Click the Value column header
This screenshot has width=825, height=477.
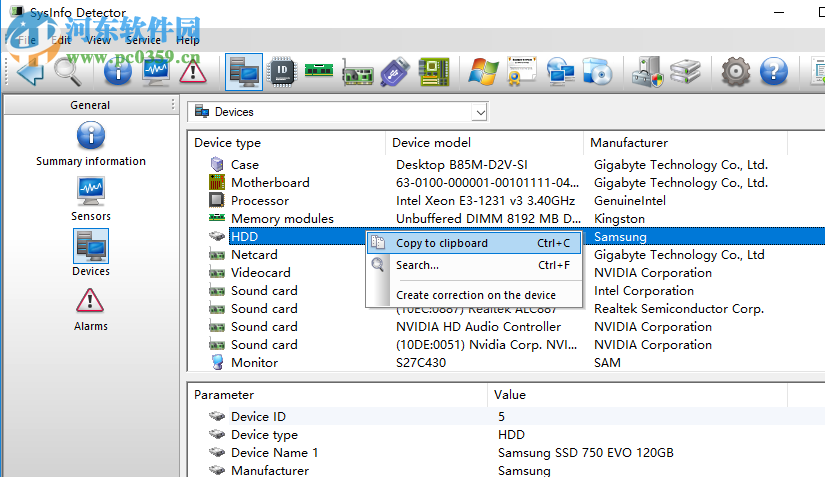point(637,394)
